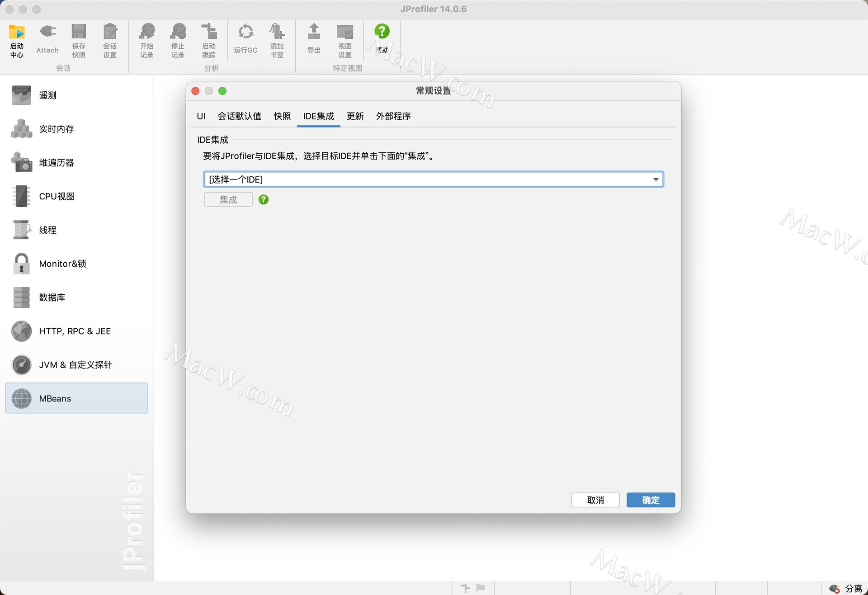Image resolution: width=868 pixels, height=595 pixels.
Task: Click the 分离 (detached) status indicator
Action: [846, 588]
